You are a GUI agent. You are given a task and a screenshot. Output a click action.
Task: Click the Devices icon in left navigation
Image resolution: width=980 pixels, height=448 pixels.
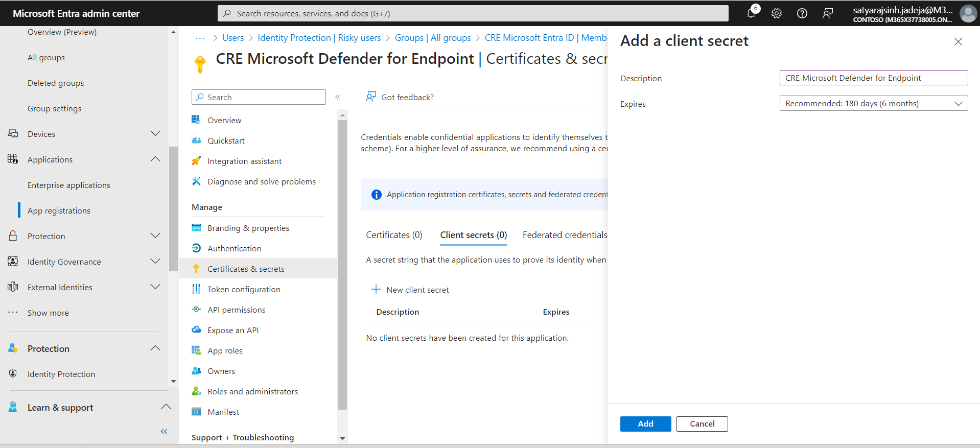[x=13, y=134]
